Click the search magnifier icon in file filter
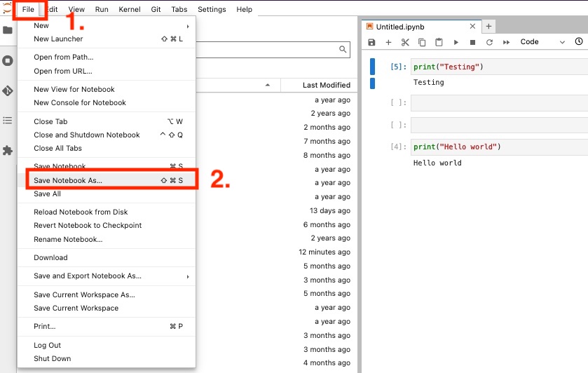Viewport: 588px width, 373px height. (343, 49)
